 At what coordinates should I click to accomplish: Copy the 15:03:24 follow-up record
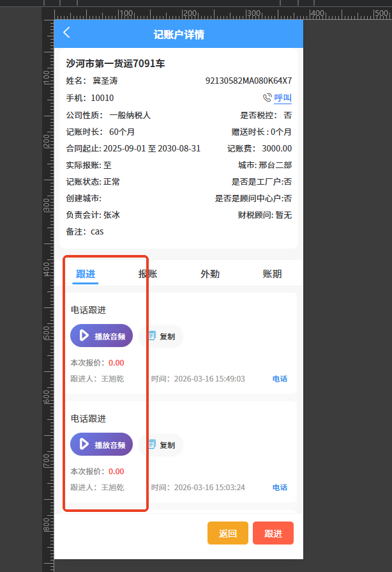click(162, 445)
